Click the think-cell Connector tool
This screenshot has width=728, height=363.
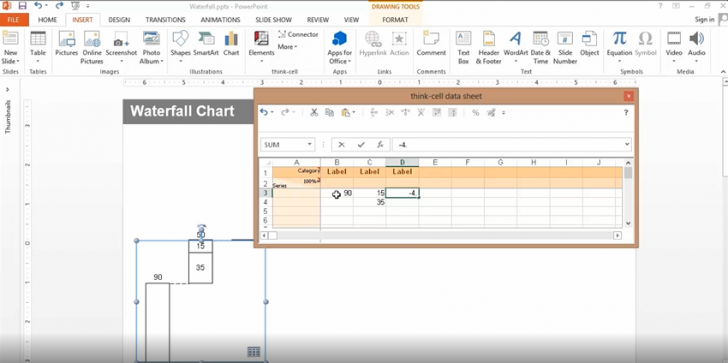point(298,34)
